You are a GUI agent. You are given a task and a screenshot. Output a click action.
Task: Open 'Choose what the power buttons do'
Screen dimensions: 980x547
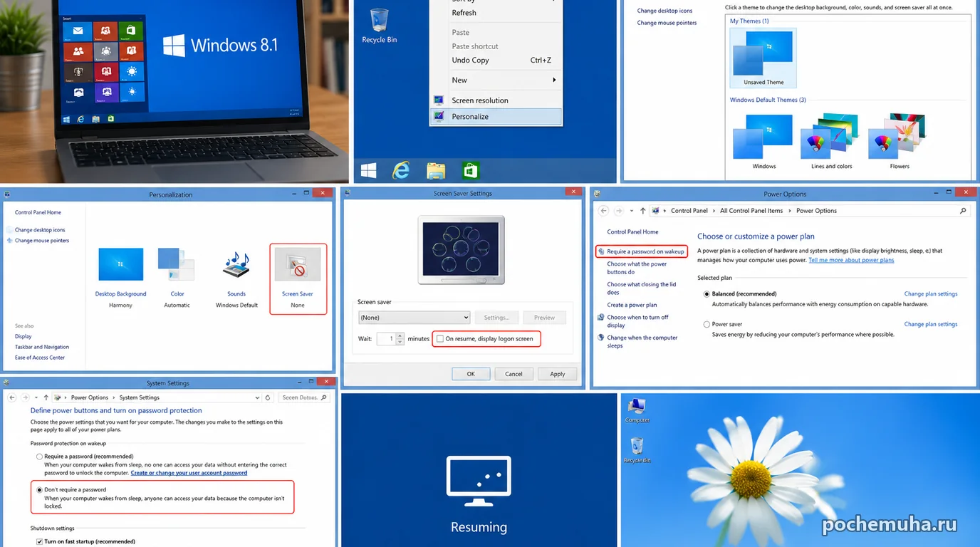pyautogui.click(x=637, y=268)
